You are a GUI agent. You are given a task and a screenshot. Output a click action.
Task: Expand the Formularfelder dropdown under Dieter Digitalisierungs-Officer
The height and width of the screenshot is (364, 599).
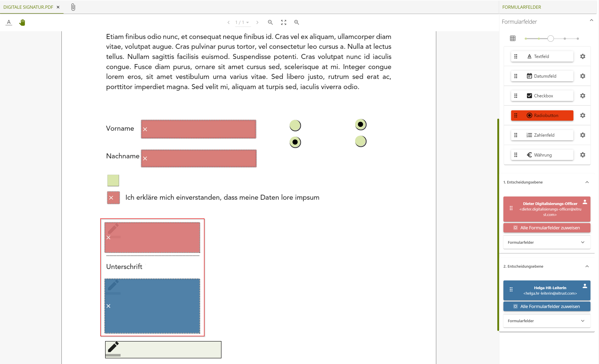tap(546, 242)
